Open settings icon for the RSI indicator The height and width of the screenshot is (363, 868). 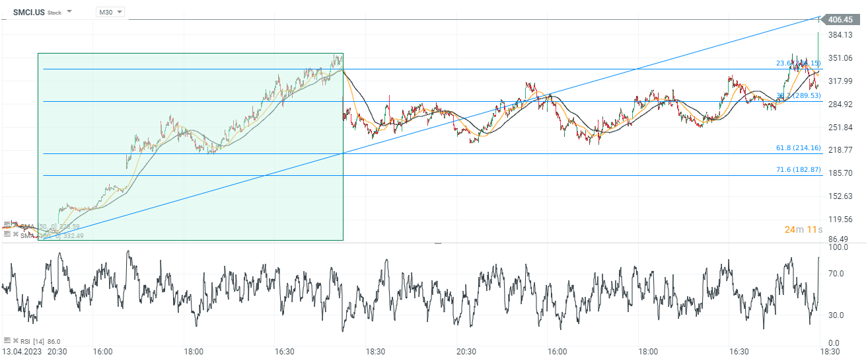point(7,341)
